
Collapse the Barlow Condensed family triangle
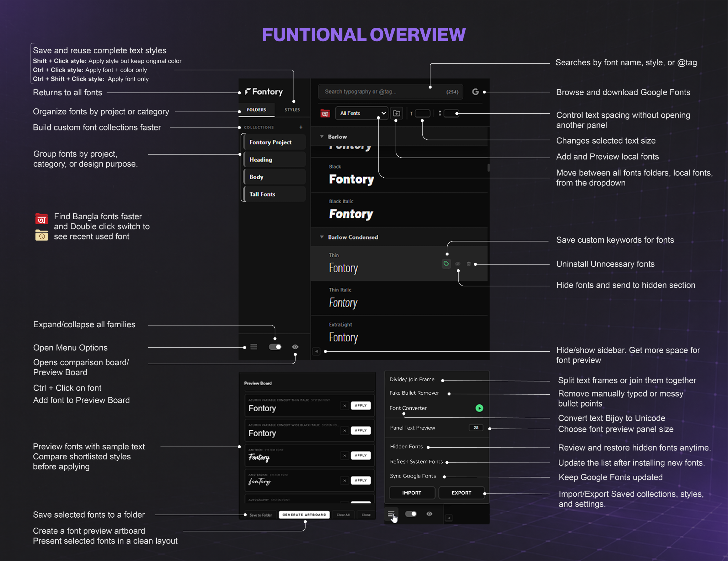click(322, 237)
